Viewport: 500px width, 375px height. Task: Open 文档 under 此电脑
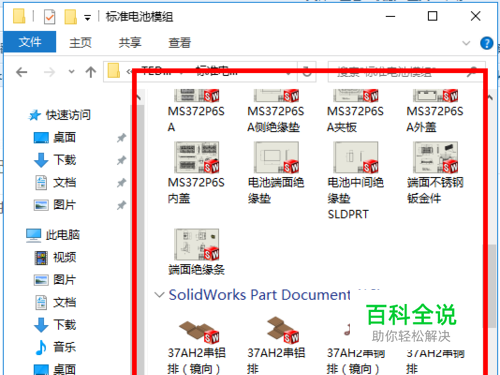(55, 302)
